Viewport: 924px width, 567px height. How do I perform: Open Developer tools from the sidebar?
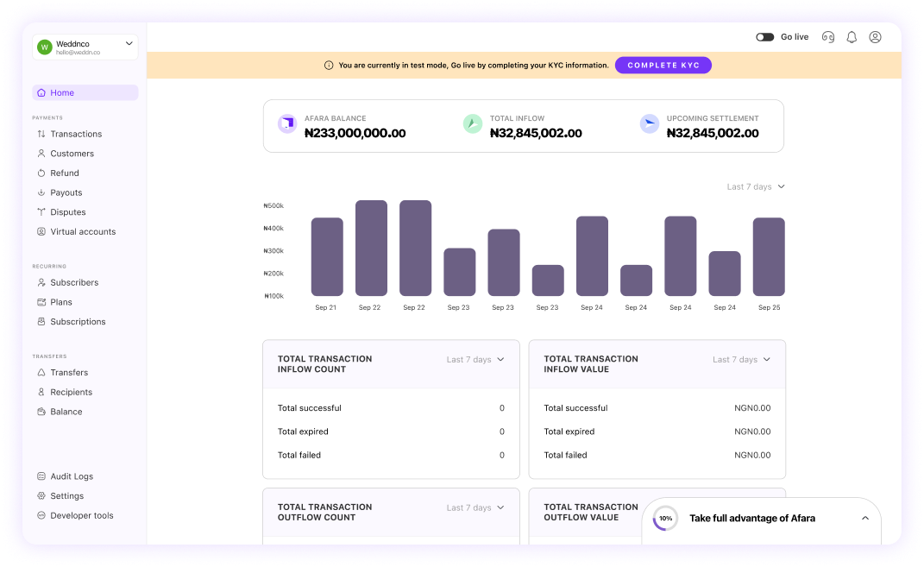click(81, 515)
